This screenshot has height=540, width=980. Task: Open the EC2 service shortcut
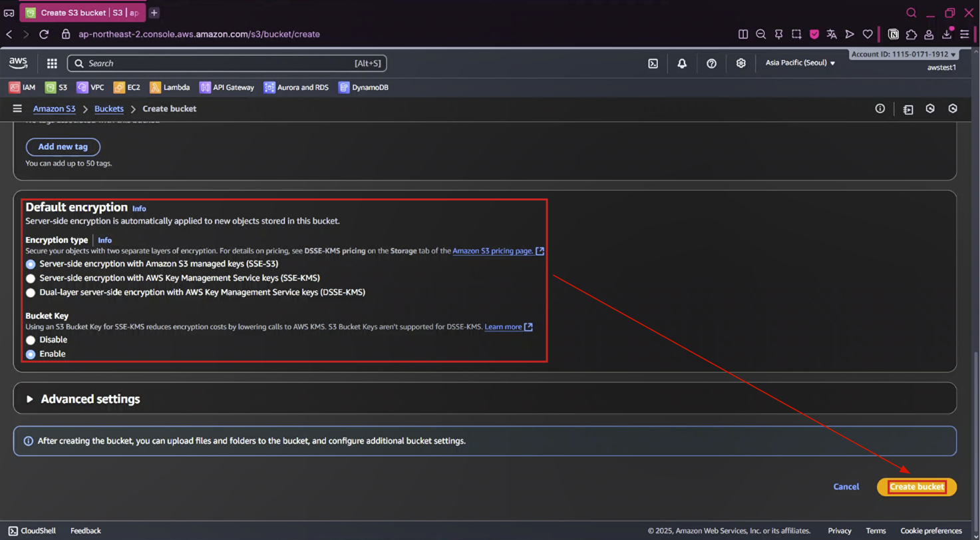point(127,87)
